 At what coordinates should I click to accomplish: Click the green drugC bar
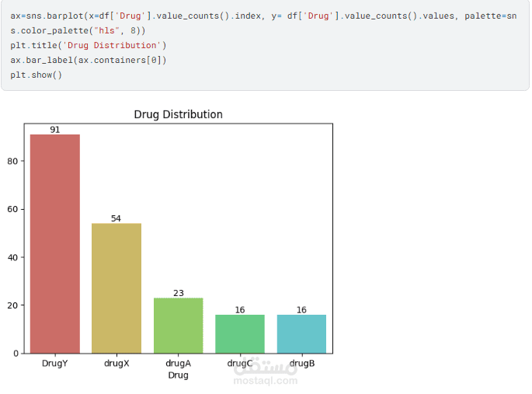[x=240, y=333]
